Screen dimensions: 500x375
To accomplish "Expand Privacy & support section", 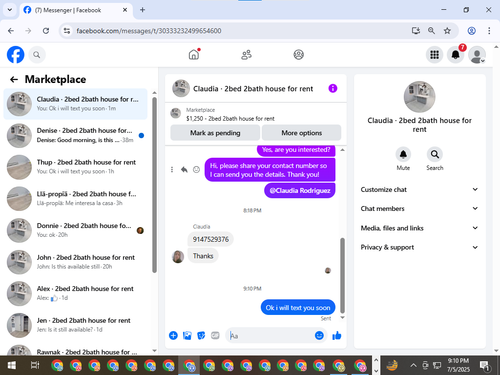I will click(x=419, y=247).
